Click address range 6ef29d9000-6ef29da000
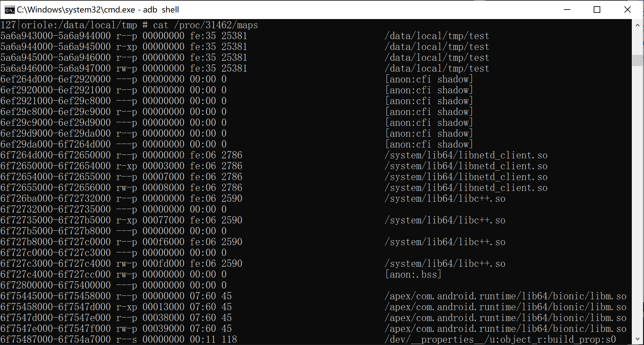 (56, 134)
